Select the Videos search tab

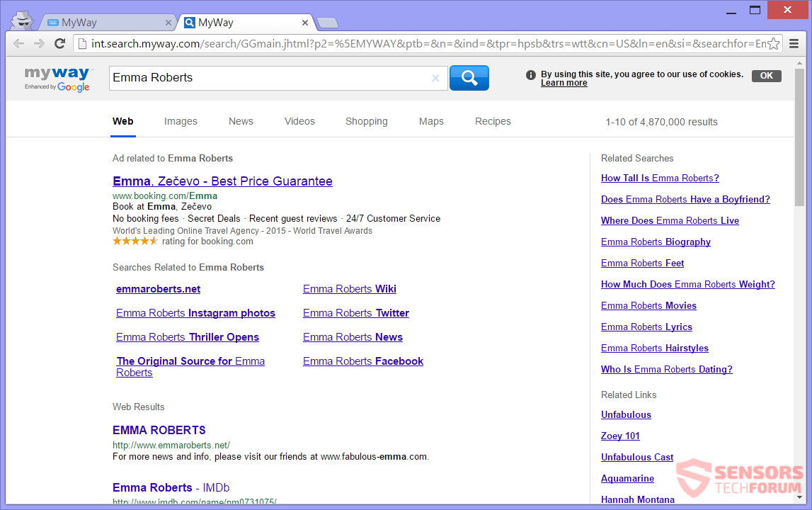pyautogui.click(x=299, y=121)
